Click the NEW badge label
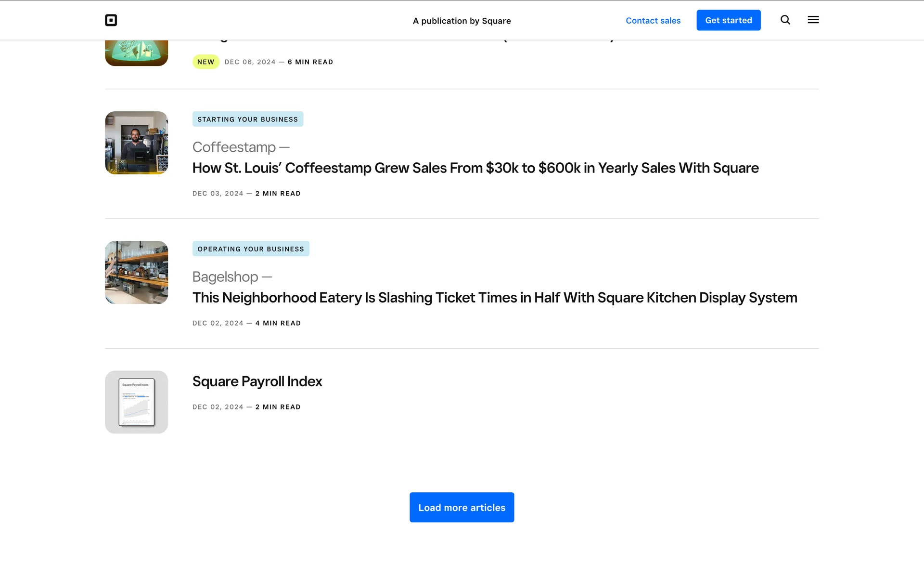The width and height of the screenshot is (924, 578). pos(205,62)
